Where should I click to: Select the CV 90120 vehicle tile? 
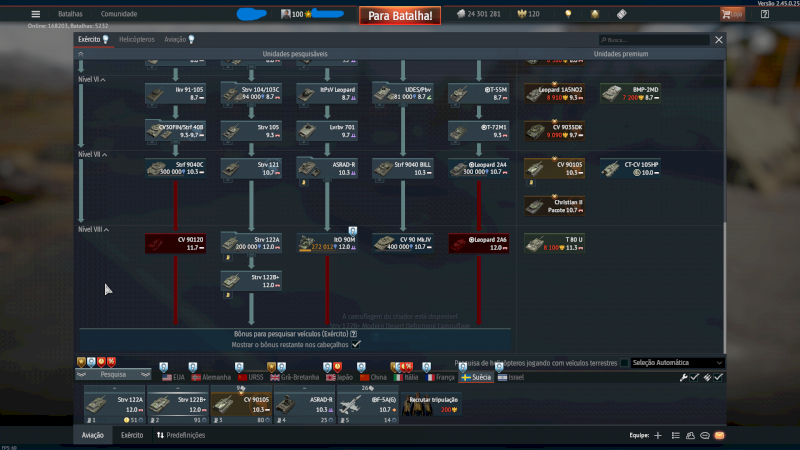(x=174, y=243)
